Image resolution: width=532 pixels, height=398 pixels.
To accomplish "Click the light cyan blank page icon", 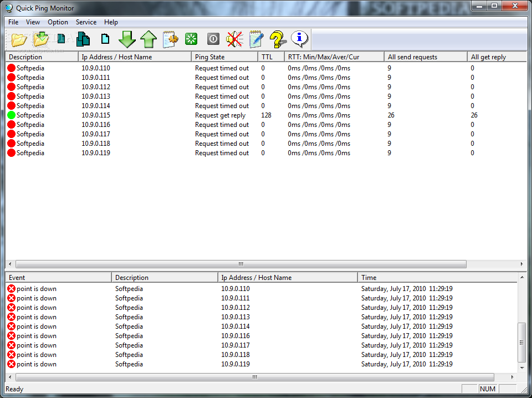I will click(x=105, y=39).
